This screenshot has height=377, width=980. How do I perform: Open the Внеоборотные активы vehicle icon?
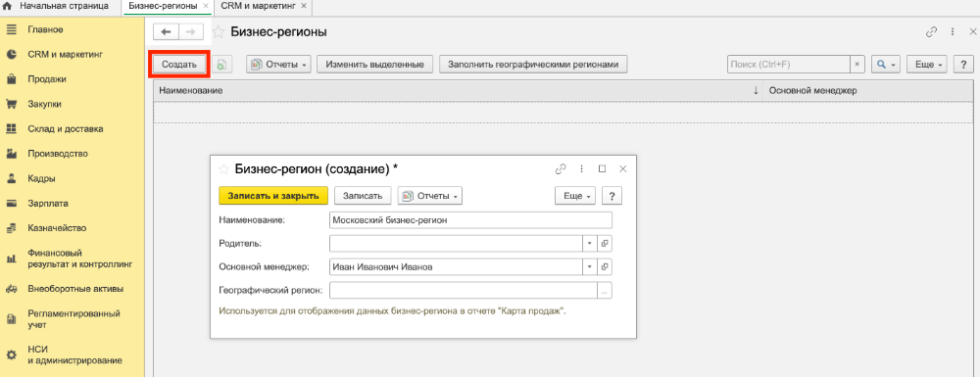[11, 289]
